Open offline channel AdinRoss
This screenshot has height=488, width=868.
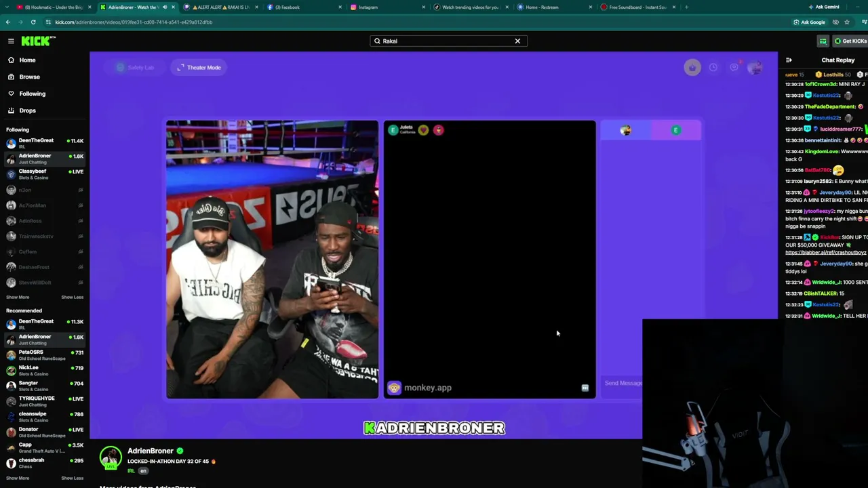coord(45,221)
